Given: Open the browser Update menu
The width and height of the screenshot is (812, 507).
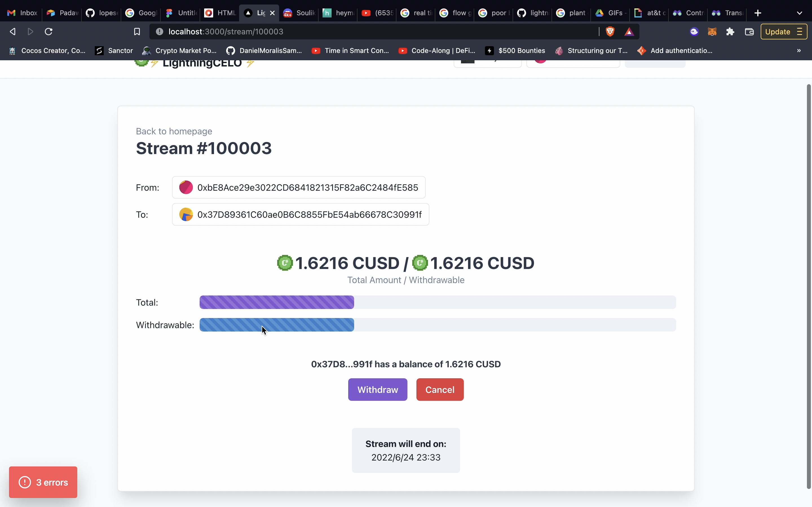Looking at the screenshot, I should pos(784,32).
